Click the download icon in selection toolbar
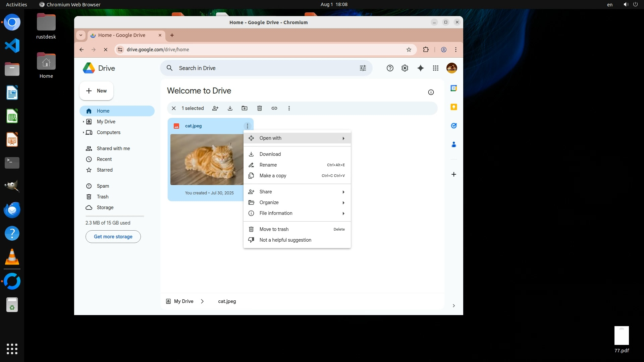This screenshot has width=644, height=362. pyautogui.click(x=230, y=108)
